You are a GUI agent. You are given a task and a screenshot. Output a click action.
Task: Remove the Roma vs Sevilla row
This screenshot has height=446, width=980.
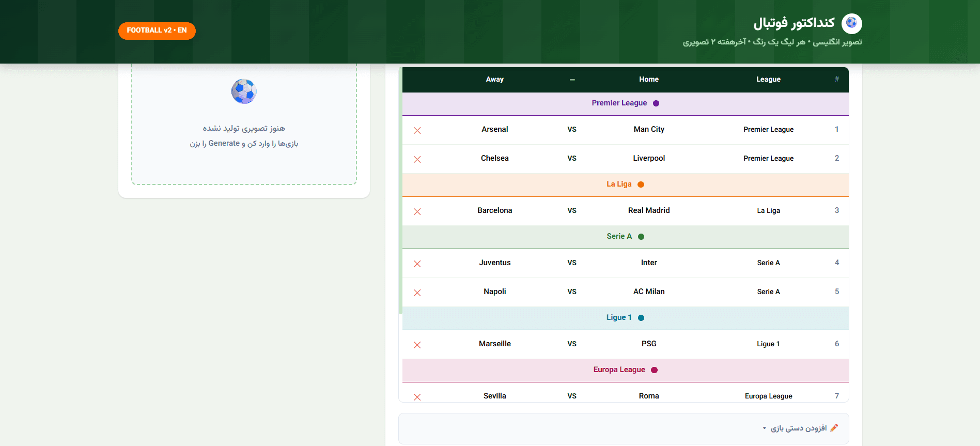point(417,397)
